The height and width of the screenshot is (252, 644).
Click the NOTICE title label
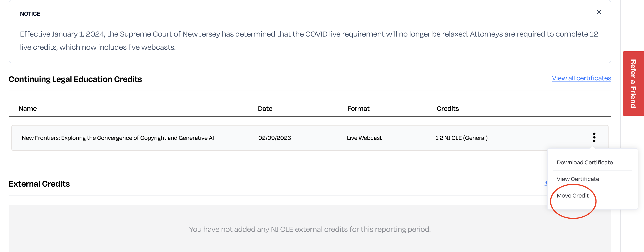pyautogui.click(x=30, y=14)
